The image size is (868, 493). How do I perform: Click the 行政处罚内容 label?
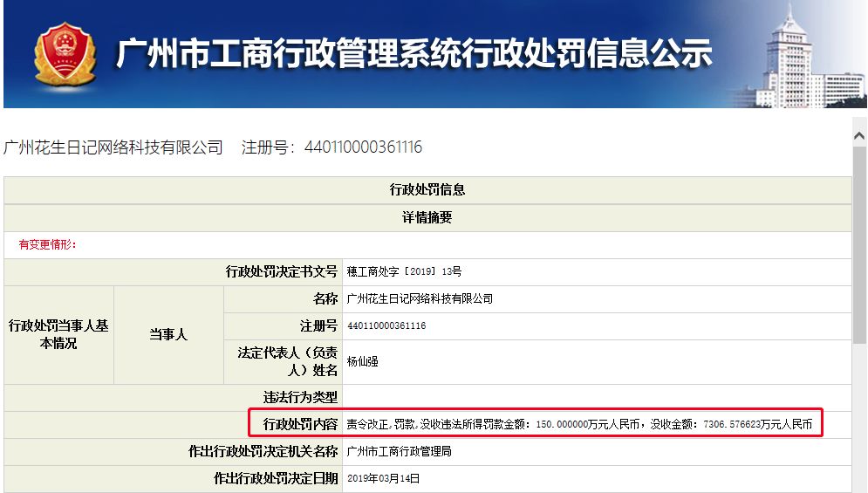(x=300, y=424)
